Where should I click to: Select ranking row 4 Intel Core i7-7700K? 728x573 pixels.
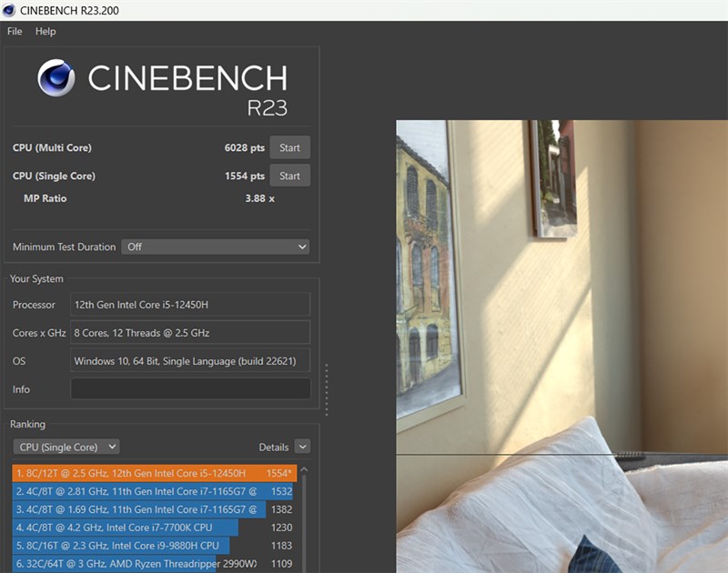click(154, 528)
